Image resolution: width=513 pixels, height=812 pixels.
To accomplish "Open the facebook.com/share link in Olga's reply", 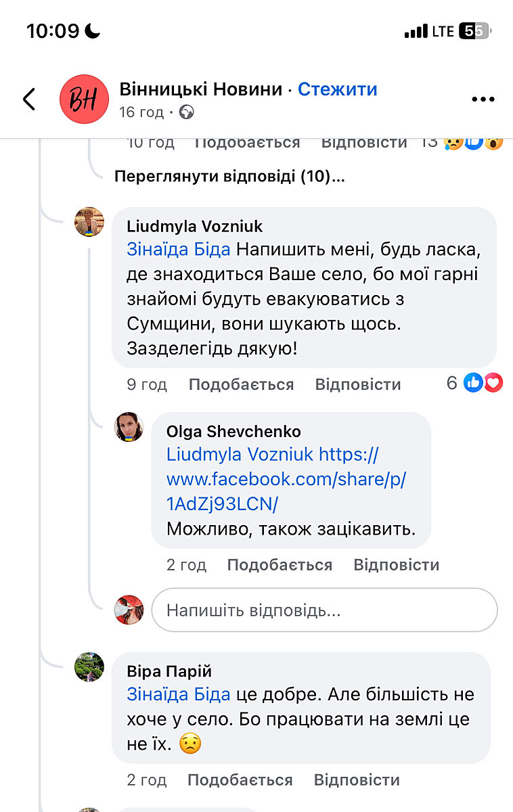I will 286,479.
